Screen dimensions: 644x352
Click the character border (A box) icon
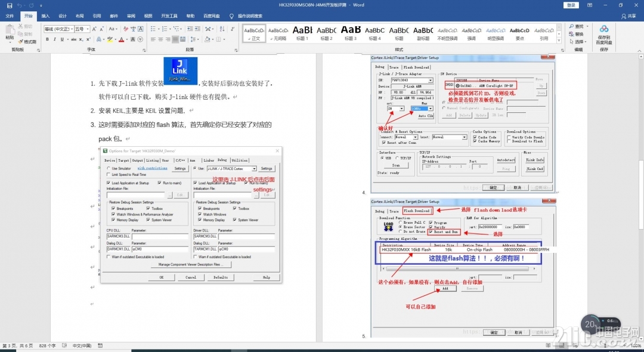coord(141,29)
